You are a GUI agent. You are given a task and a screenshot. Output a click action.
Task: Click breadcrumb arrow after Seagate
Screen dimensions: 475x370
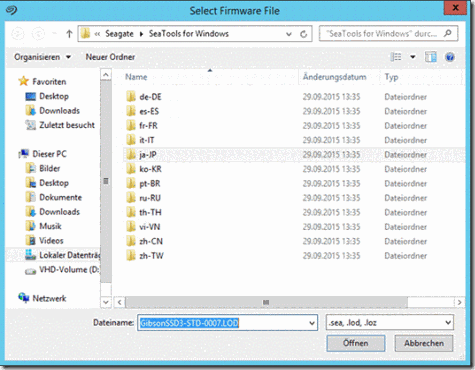141,34
